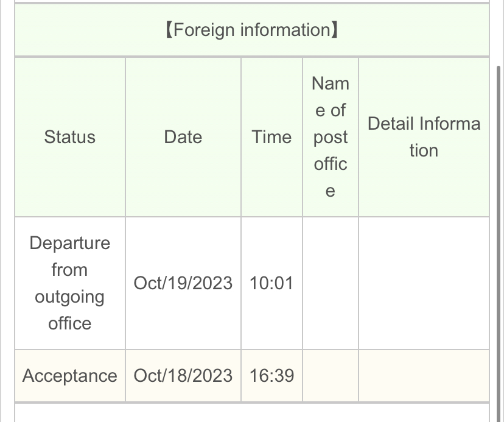Click the Name of post office header
This screenshot has height=422, width=504.
[x=330, y=137]
